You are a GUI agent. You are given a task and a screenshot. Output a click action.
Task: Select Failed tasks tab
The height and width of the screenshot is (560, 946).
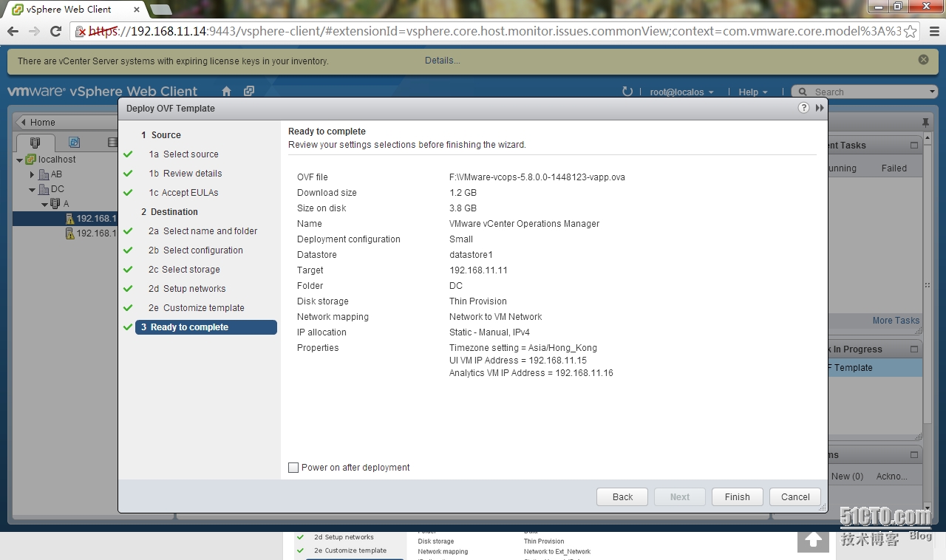tap(894, 168)
